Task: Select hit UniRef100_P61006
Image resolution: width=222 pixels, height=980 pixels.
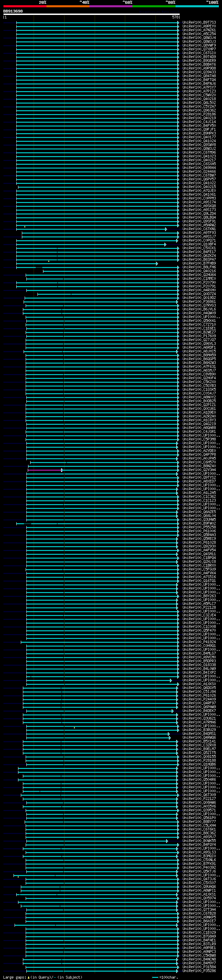Action: [x=199, y=531]
